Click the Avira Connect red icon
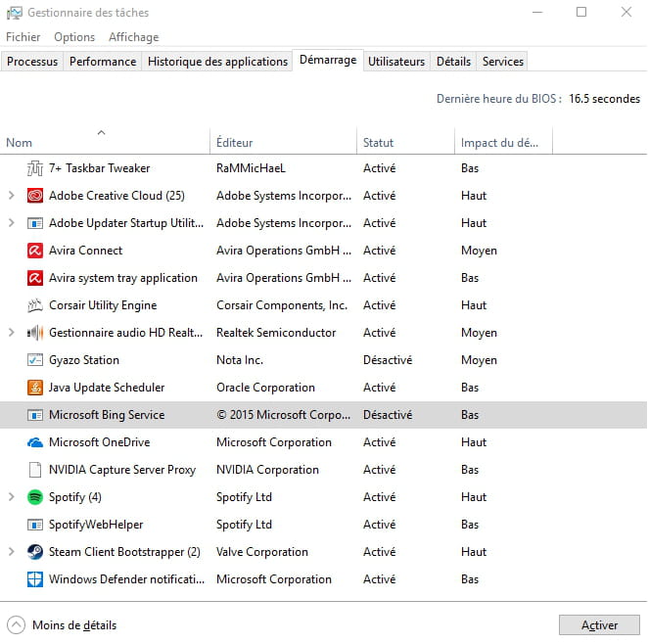Image resolution: width=648 pixels, height=644 pixels. 35,251
